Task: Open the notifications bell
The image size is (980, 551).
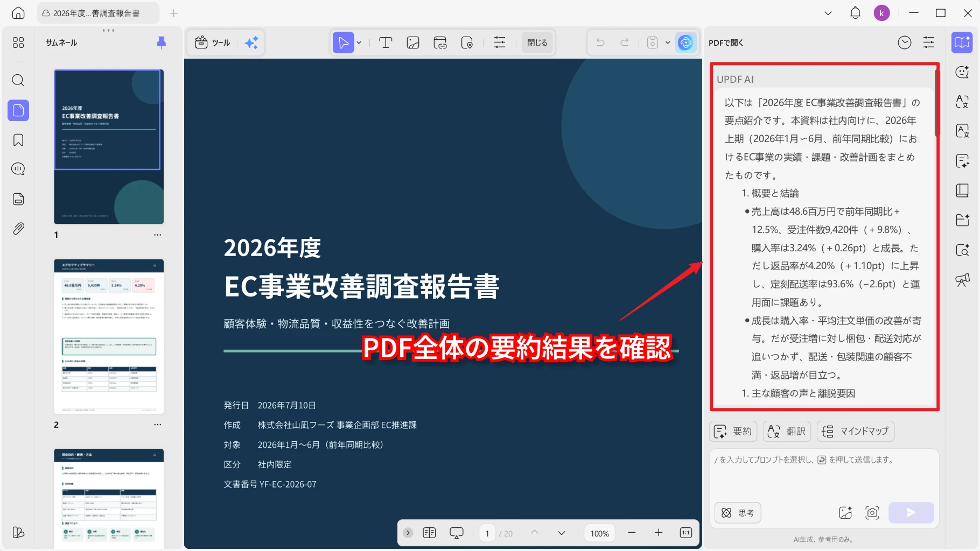Action: (855, 13)
